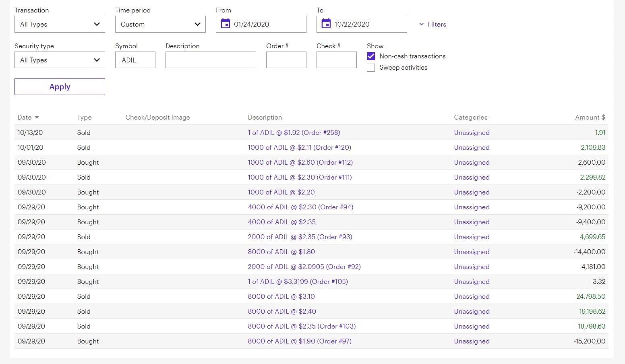
Task: Uncheck Non-cash transactions checkbox
Action: click(x=371, y=56)
